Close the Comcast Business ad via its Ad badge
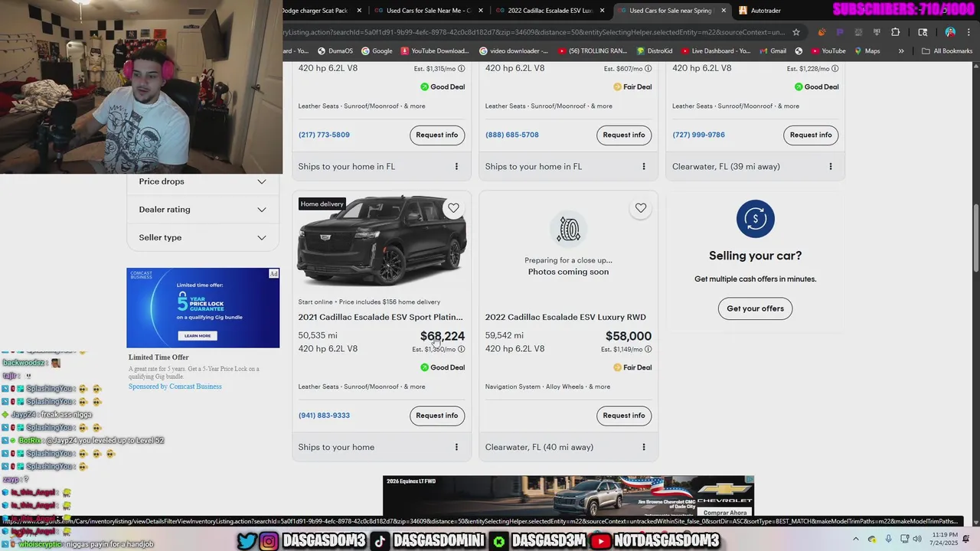980x551 pixels. pyautogui.click(x=273, y=274)
